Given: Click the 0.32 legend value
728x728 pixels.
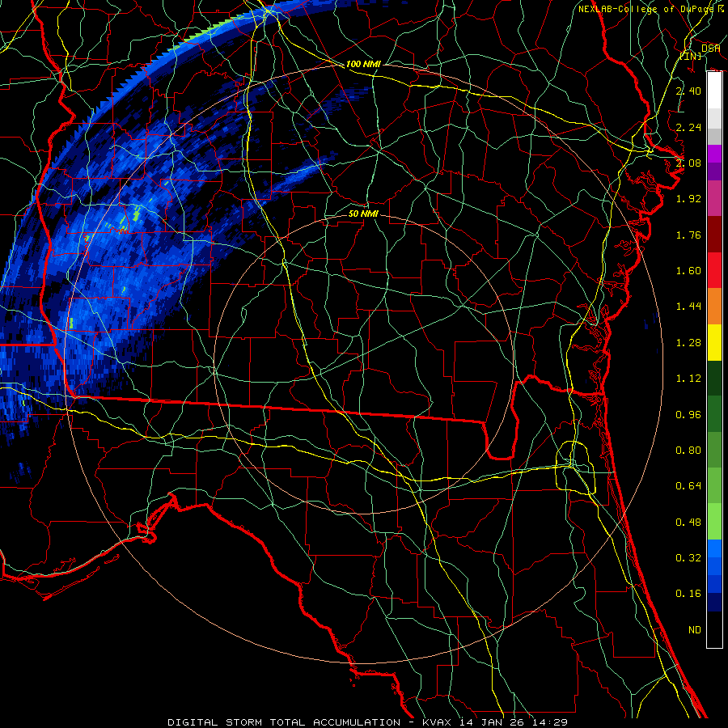Looking at the screenshot, I should coord(688,558).
